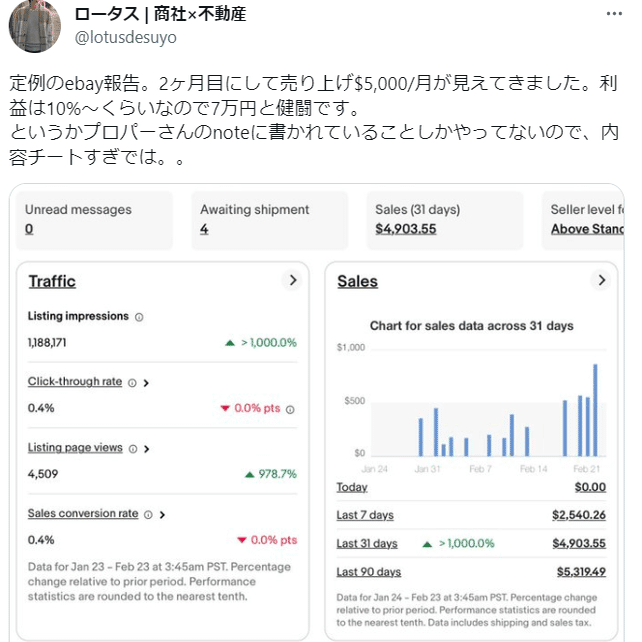Screen dimensions: 642x642
Task: Expand the chevron next to Listing page views
Action: click(147, 449)
